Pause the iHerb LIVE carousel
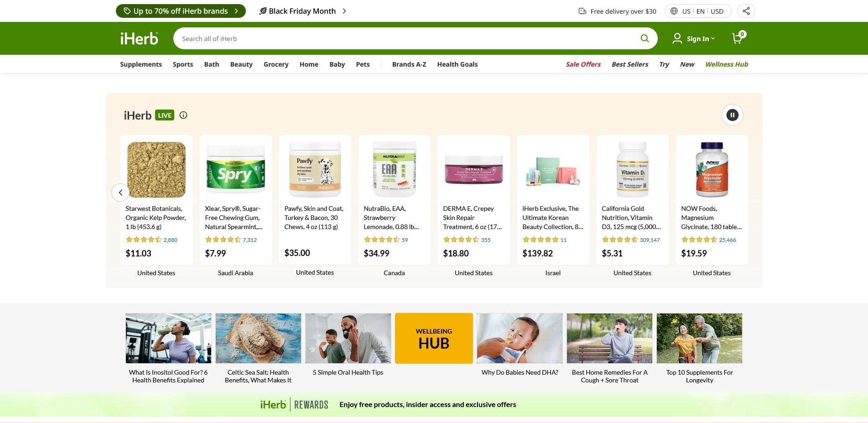The height and width of the screenshot is (423, 868). 732,115
